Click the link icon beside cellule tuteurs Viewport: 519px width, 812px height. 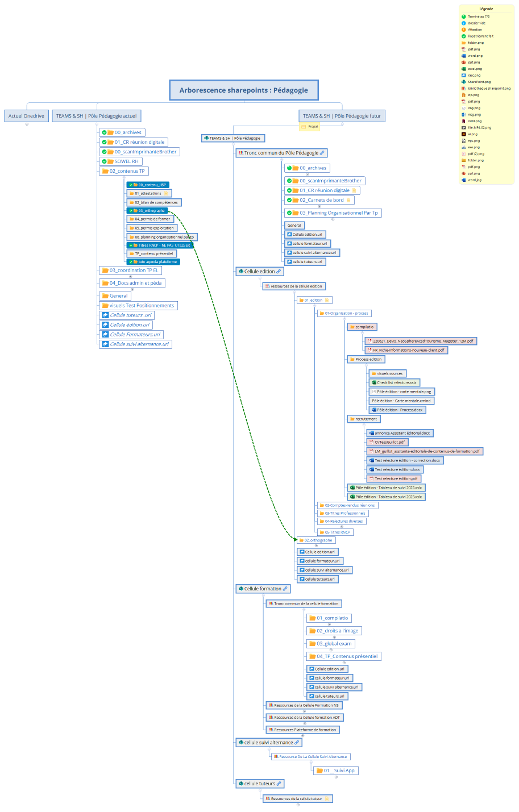[279, 784]
